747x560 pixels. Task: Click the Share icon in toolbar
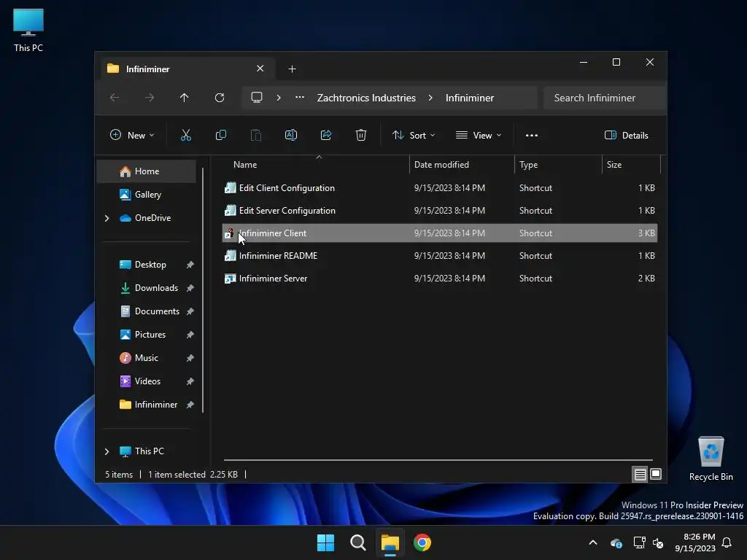(326, 135)
